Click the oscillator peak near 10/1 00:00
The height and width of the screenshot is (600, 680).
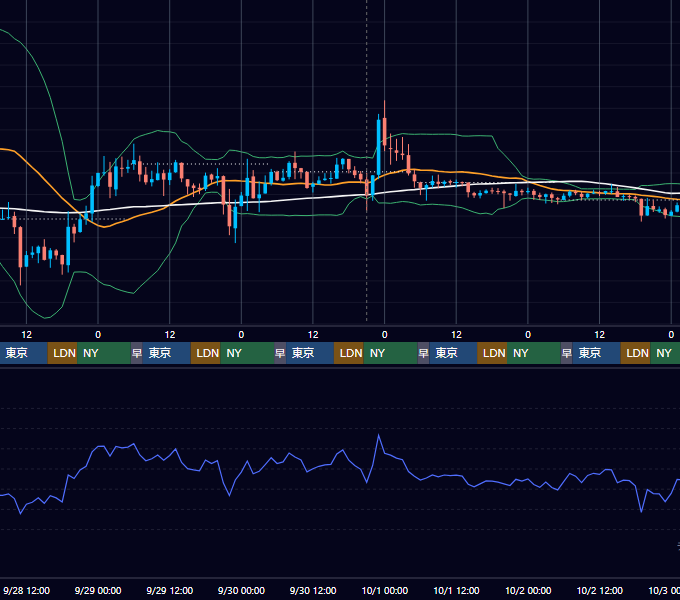coord(379,435)
